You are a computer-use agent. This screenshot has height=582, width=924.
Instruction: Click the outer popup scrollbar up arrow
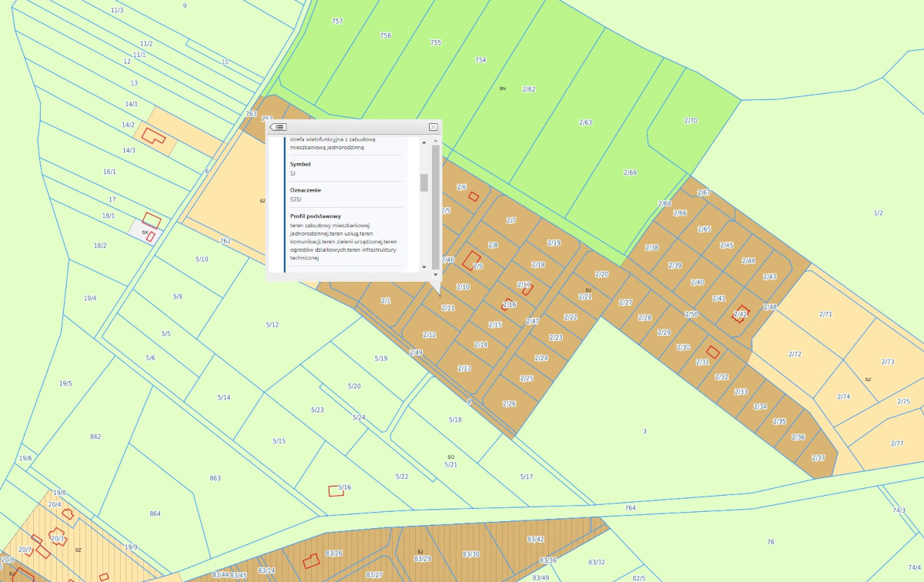(435, 140)
